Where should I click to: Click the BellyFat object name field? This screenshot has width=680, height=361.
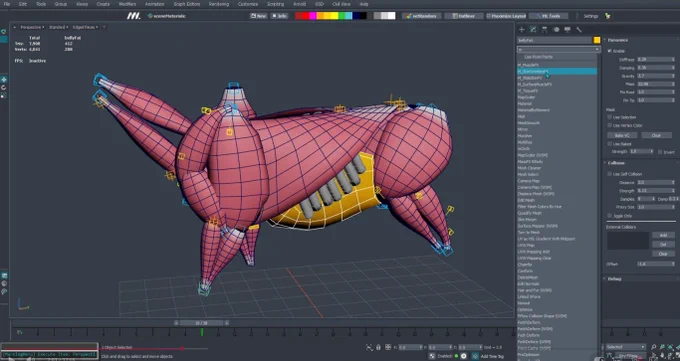point(554,40)
